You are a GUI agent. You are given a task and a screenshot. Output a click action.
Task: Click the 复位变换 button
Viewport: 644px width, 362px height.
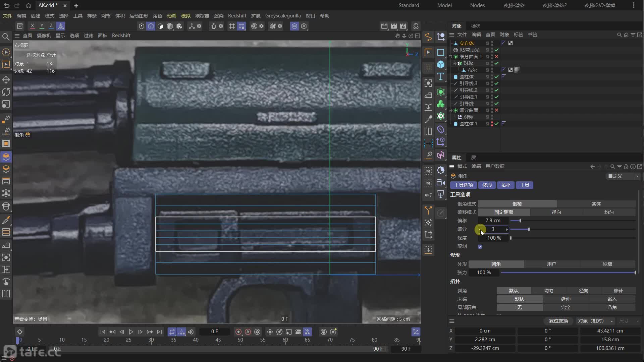(558, 321)
